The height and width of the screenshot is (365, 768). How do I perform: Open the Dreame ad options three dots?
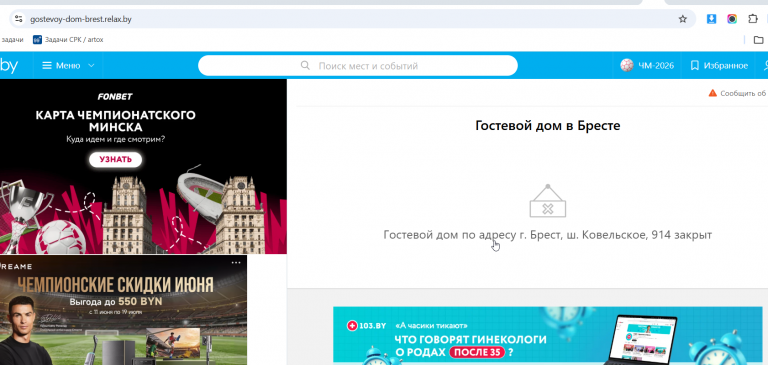coord(236,263)
